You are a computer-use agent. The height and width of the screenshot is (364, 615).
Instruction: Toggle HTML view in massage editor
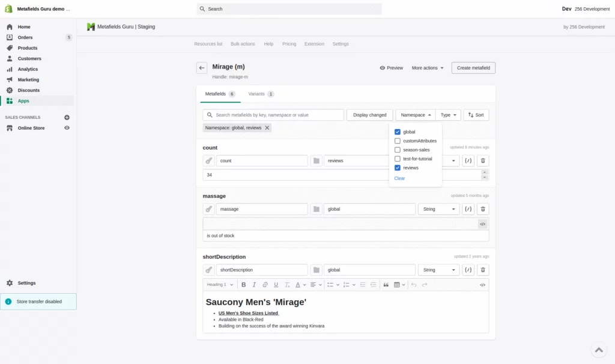pos(482,225)
